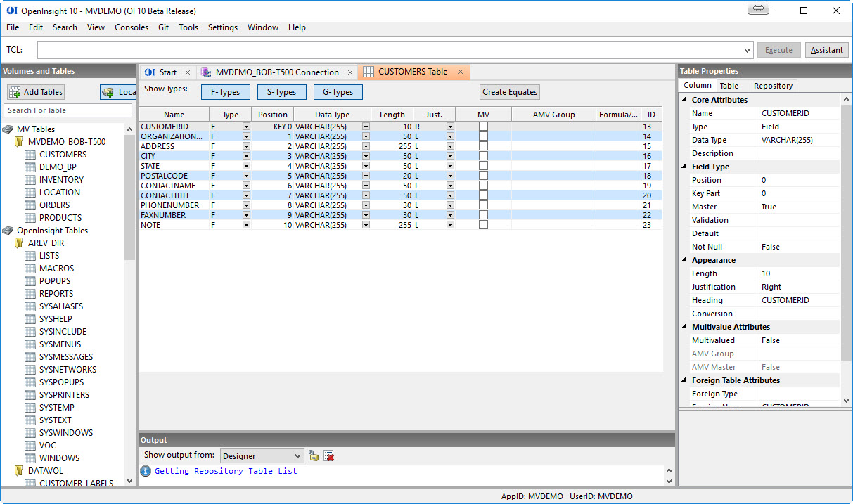Open the Settings menu
The width and height of the screenshot is (853, 504).
pyautogui.click(x=223, y=27)
